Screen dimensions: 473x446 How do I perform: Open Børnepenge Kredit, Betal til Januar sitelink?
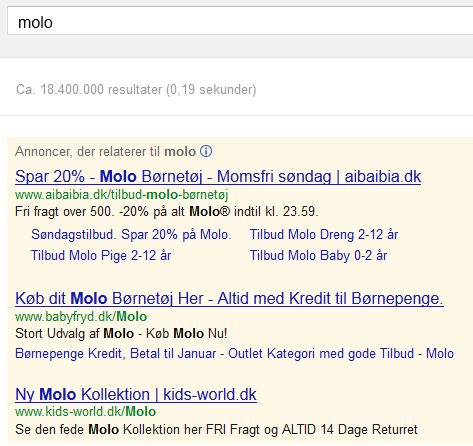point(116,354)
